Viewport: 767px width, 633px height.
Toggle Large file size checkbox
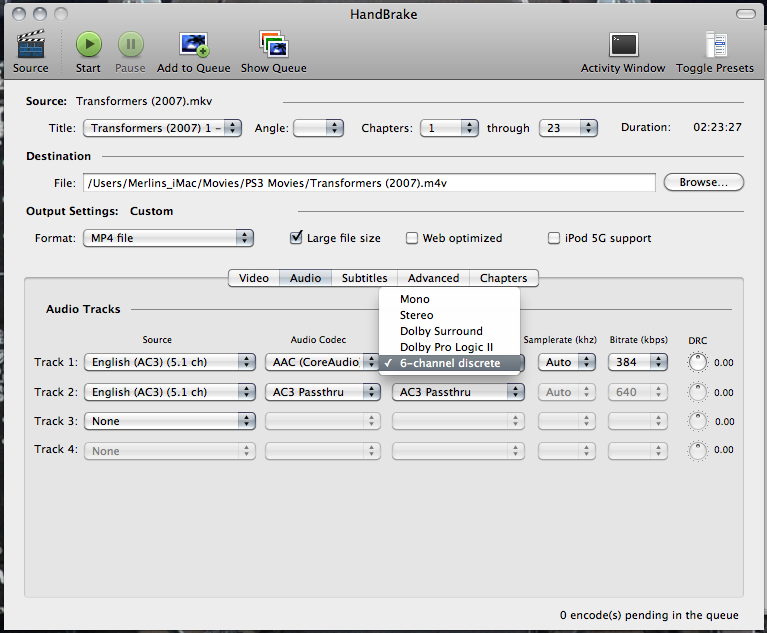tap(296, 238)
